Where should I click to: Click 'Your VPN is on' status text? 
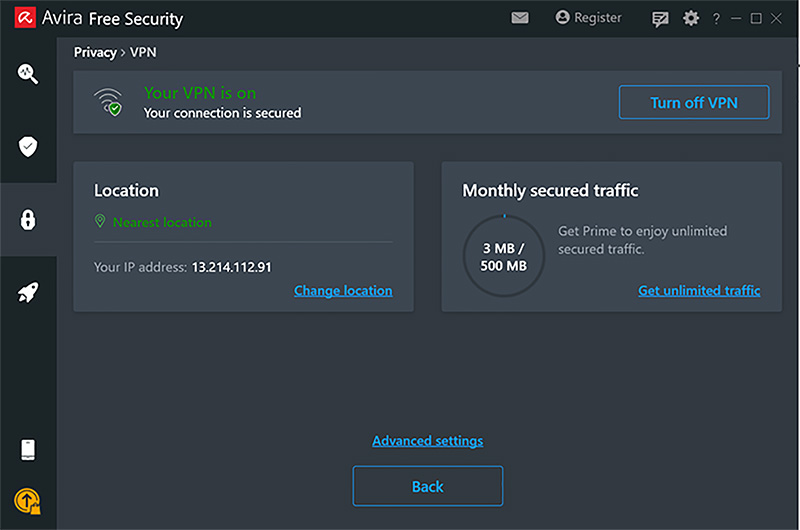tap(200, 93)
